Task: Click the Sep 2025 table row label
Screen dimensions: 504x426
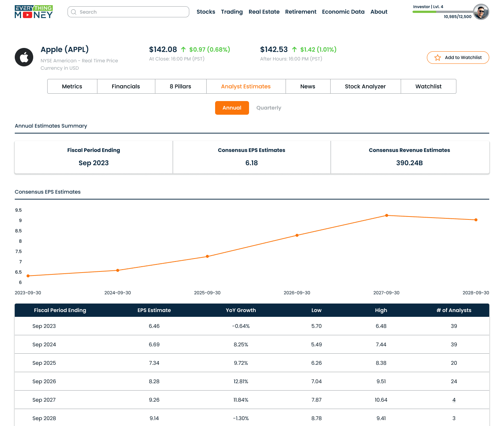Action: [x=44, y=363]
